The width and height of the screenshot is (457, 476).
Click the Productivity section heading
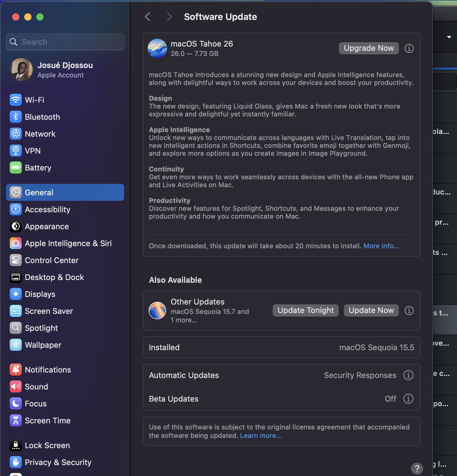point(170,201)
